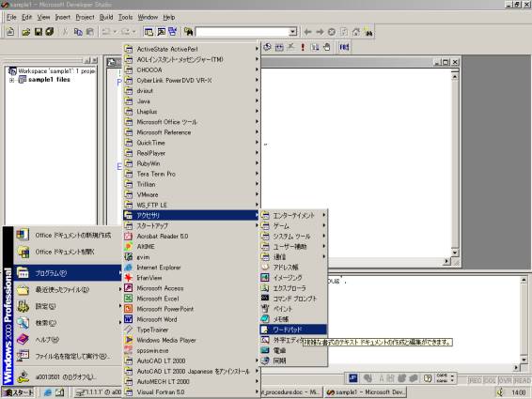Screen dimensions: 532x399
Task: Switch to sample1 - Microsoft Dev taskbar button
Action: pos(365,392)
